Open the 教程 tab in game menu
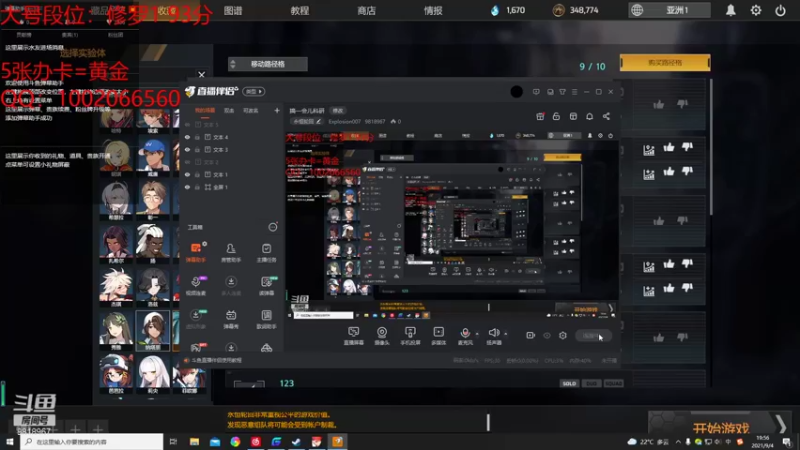The width and height of the screenshot is (800, 450). pos(300,10)
